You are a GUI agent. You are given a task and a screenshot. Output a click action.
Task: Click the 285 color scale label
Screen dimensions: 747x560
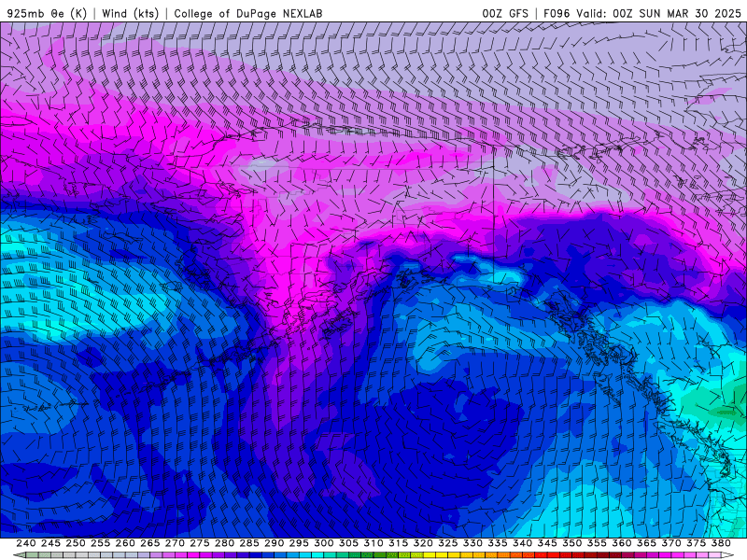[249, 543]
